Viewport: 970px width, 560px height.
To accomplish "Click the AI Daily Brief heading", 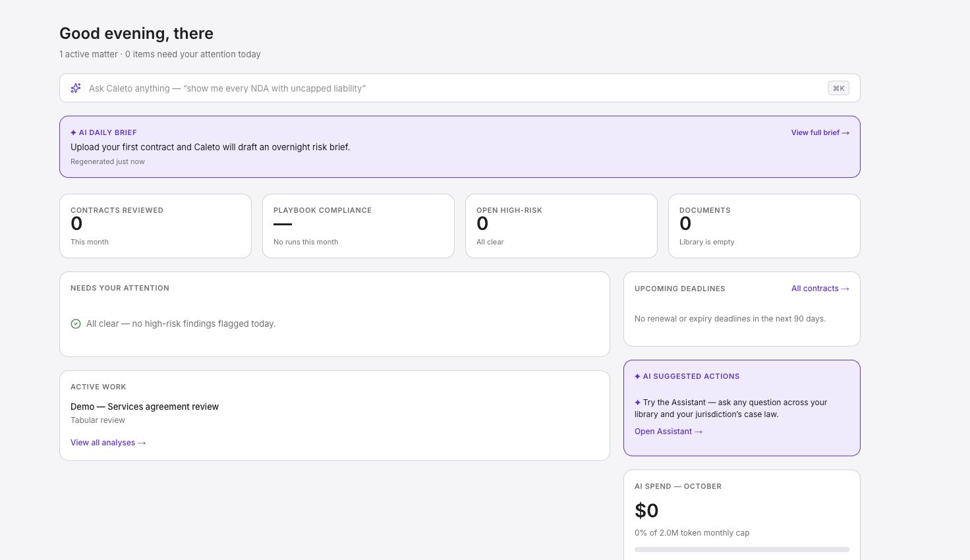I will pos(103,132).
